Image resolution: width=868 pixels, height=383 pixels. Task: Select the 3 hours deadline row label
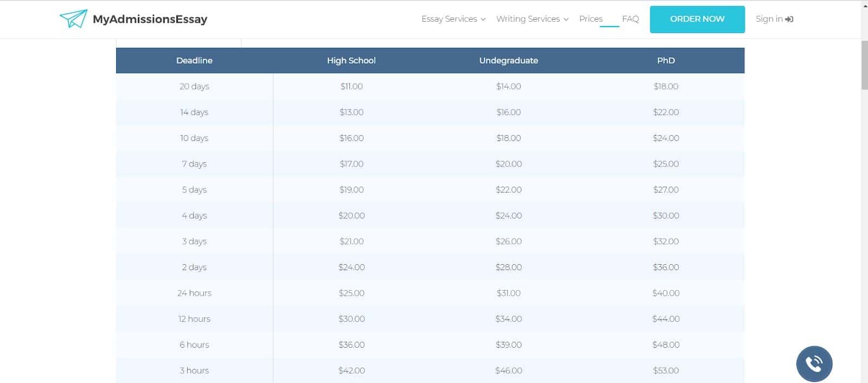point(194,371)
